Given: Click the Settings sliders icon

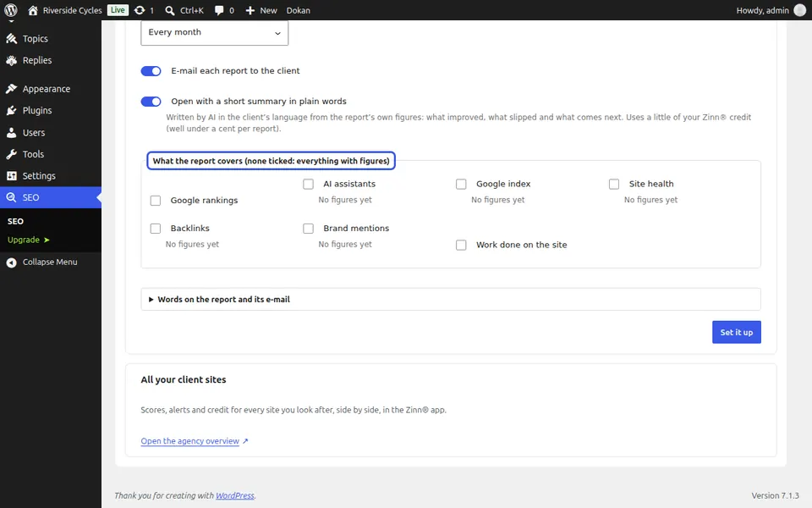Looking at the screenshot, I should [x=11, y=176].
